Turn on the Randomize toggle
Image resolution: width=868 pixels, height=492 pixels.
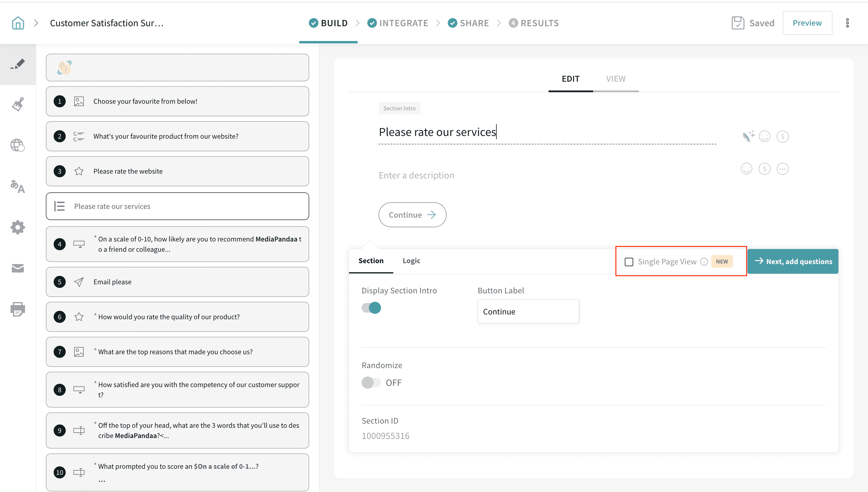point(371,383)
